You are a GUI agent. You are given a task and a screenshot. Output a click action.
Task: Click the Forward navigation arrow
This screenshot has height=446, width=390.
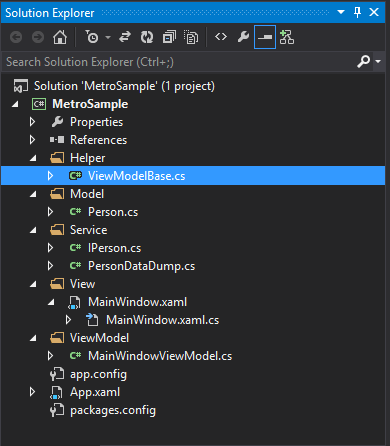(x=38, y=37)
